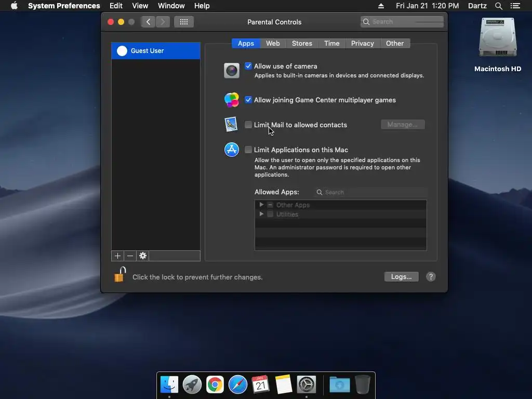
Task: Toggle the Utilities checkbox in Allowed Apps
Action: click(x=270, y=214)
